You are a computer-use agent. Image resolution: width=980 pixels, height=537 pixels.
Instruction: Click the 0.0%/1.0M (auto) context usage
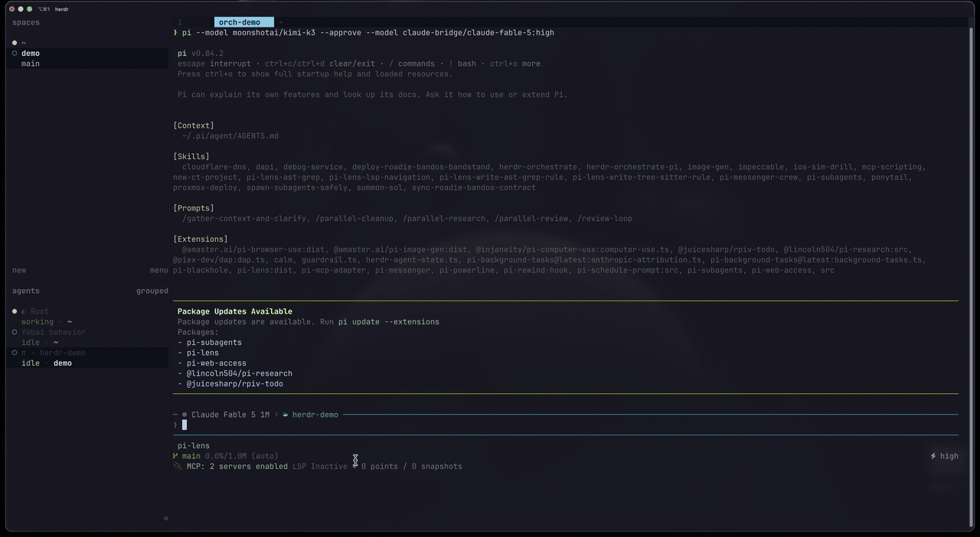[x=242, y=456]
